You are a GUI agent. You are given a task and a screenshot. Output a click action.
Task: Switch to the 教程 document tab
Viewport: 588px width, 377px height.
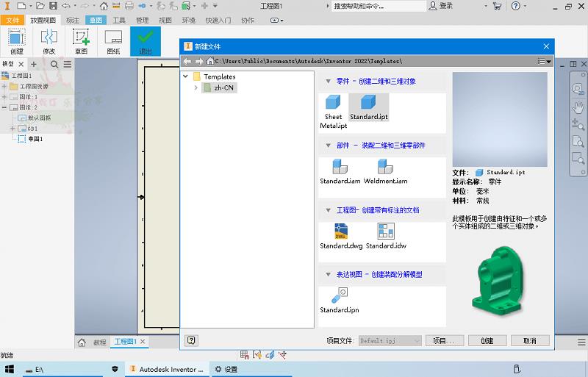click(99, 342)
